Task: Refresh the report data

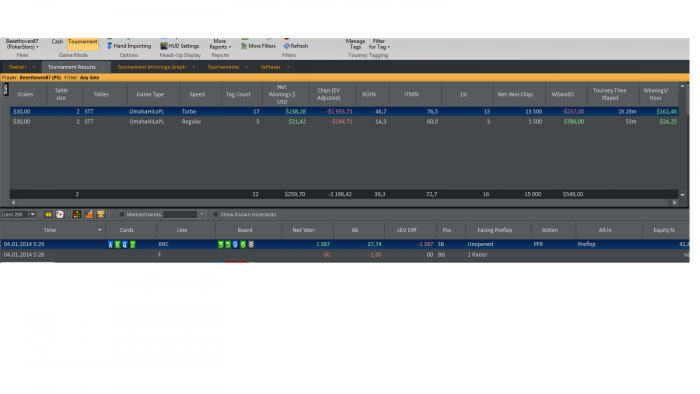Action: (x=296, y=46)
